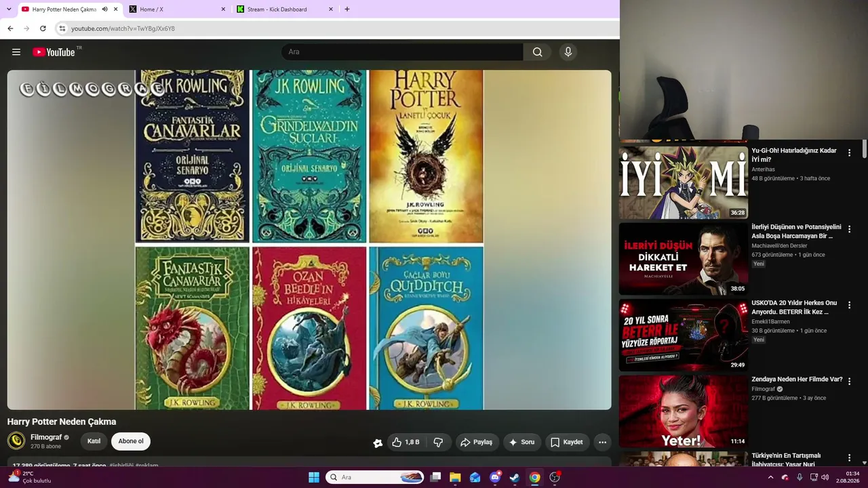Open File Explorer from the taskbar
This screenshot has height=488, width=868.
pyautogui.click(x=455, y=477)
